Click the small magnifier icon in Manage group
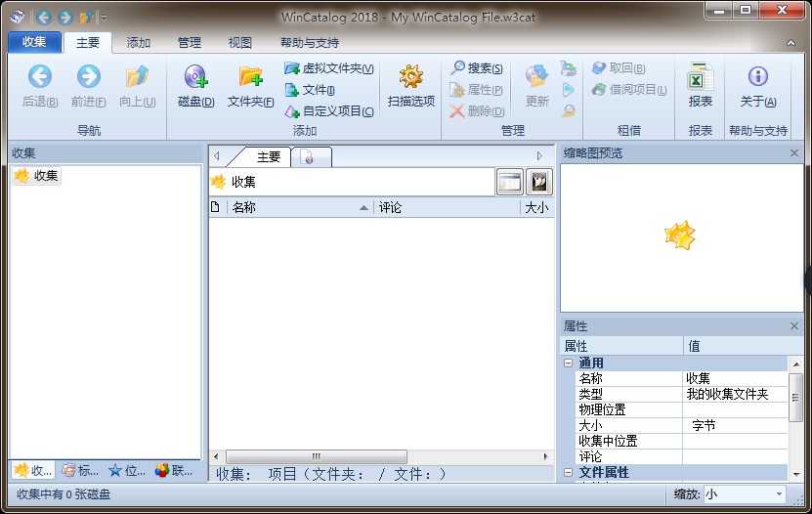The image size is (812, 514). pos(568,111)
